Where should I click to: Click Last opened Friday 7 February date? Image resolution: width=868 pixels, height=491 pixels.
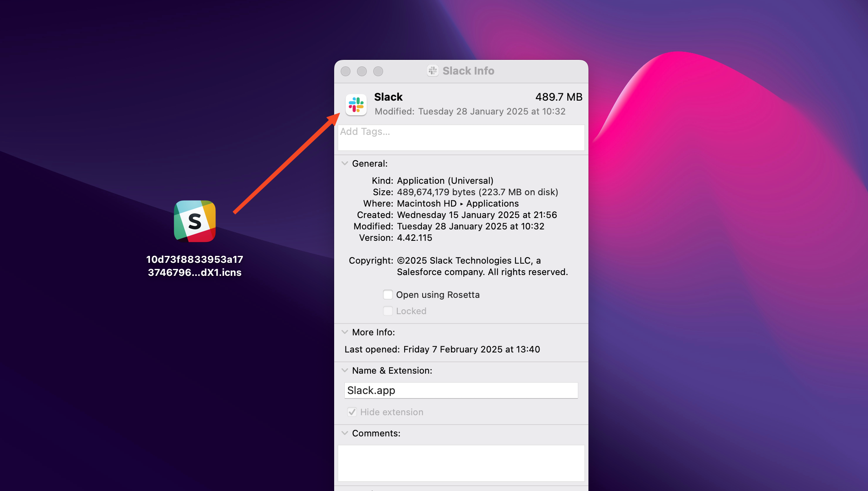click(x=471, y=349)
